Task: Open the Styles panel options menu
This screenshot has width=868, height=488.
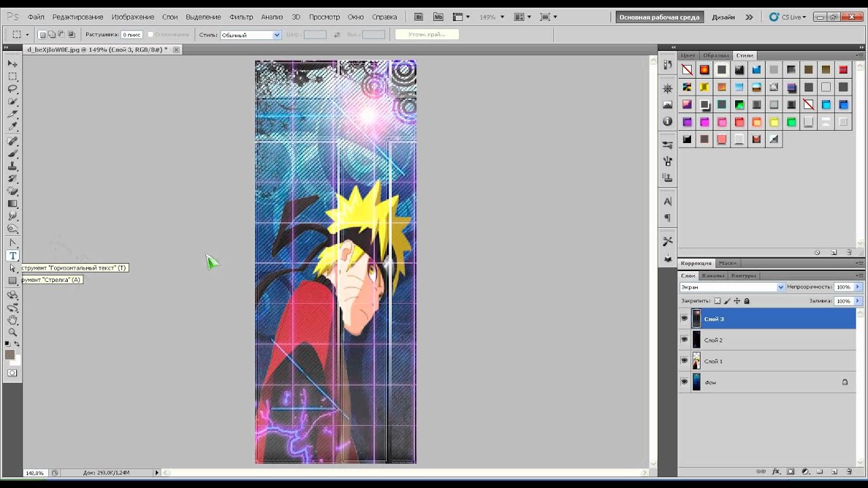Action: (859, 55)
